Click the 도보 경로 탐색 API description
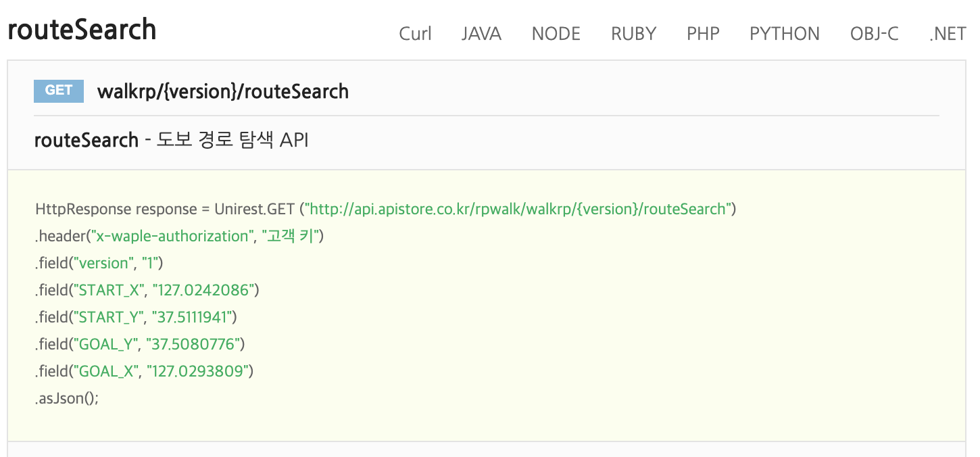This screenshot has height=457, width=980. (x=232, y=141)
